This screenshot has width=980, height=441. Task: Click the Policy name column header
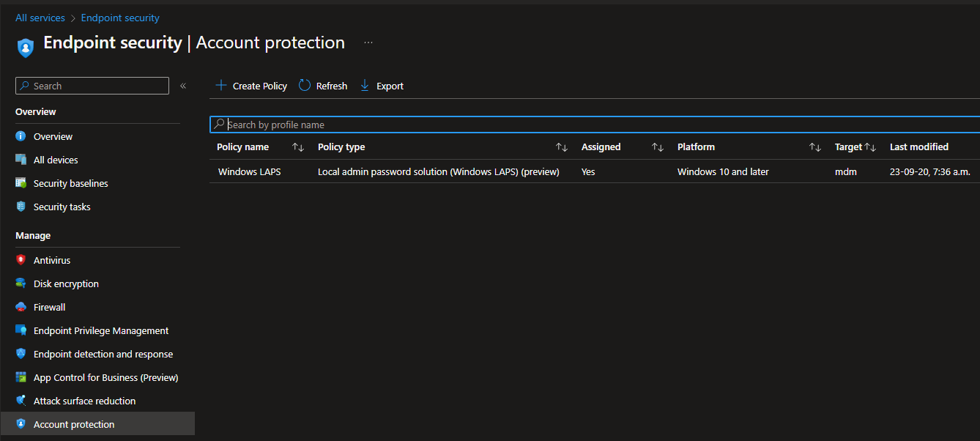242,147
